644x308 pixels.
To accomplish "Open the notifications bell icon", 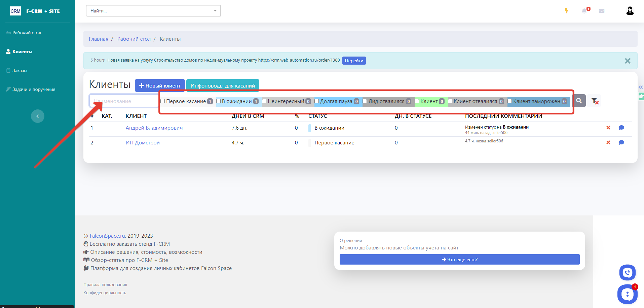I will point(584,11).
